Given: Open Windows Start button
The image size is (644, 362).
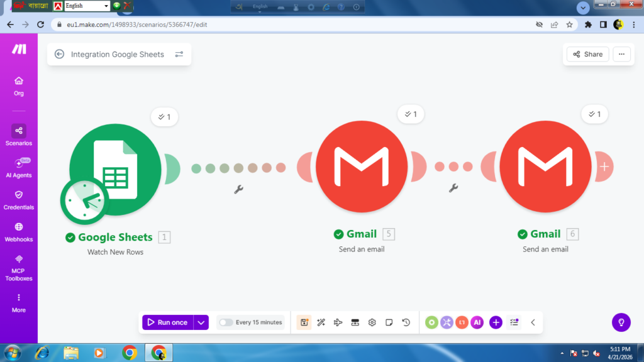Looking at the screenshot, I should point(13,353).
